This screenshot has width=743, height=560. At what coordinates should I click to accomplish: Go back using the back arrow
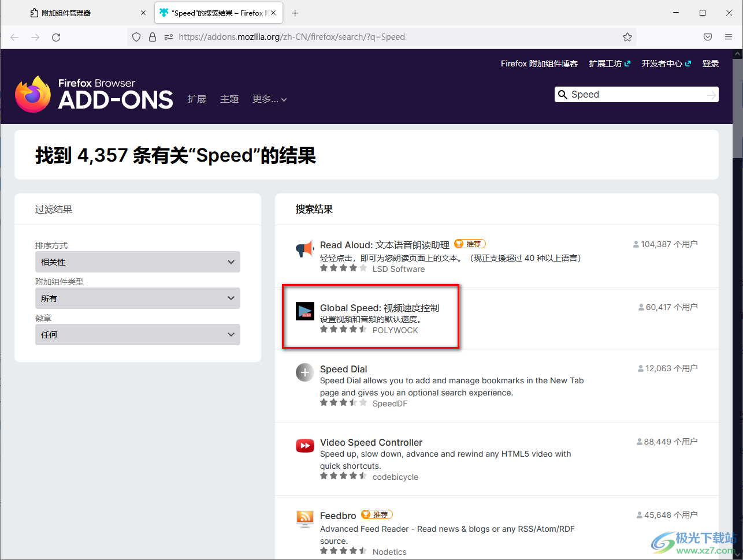(x=14, y=37)
